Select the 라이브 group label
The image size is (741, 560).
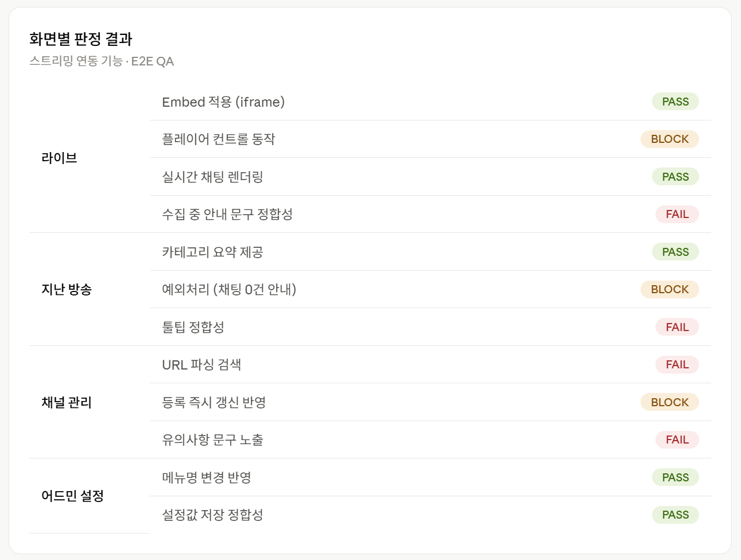(59, 158)
